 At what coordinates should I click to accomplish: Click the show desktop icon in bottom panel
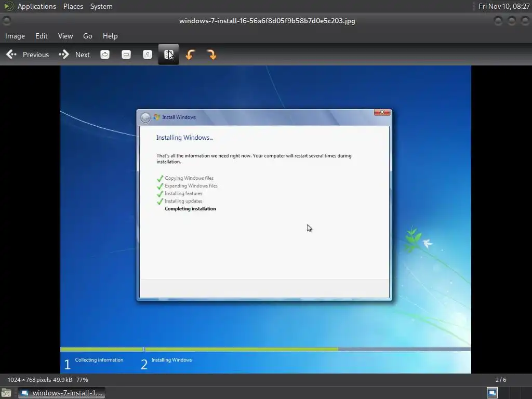click(6, 393)
